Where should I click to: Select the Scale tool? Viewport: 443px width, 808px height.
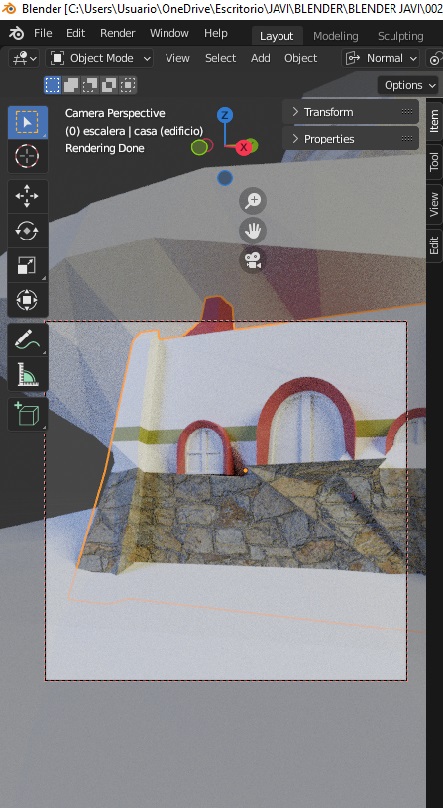(27, 265)
